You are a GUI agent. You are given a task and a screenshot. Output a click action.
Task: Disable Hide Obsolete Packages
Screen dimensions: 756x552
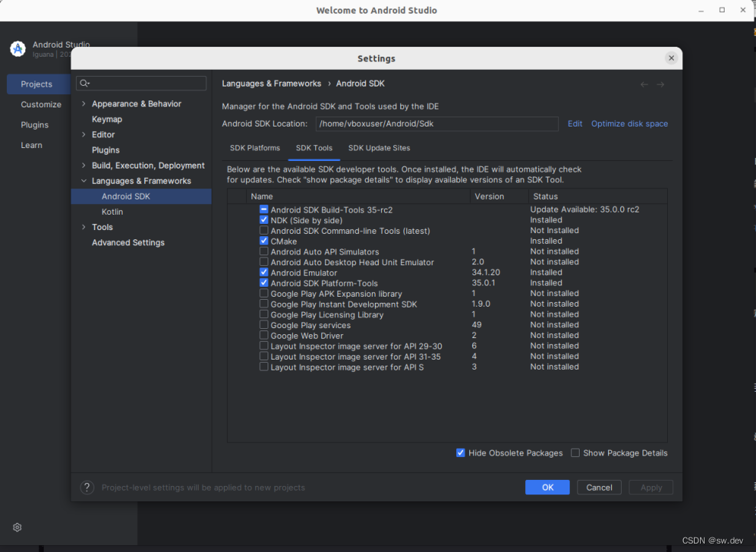click(461, 452)
